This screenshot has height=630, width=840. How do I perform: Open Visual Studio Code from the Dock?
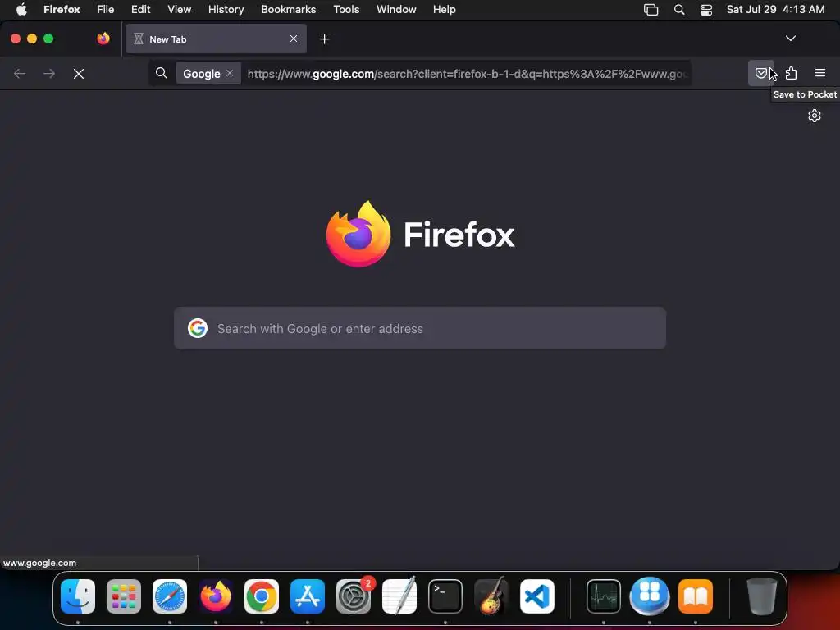pyautogui.click(x=536, y=596)
